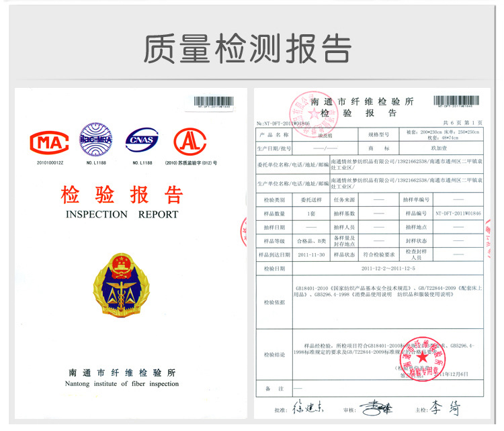Viewport: 504px width, 431px height.
Task: Click the 1套 sample quantity cell
Action: [311, 213]
